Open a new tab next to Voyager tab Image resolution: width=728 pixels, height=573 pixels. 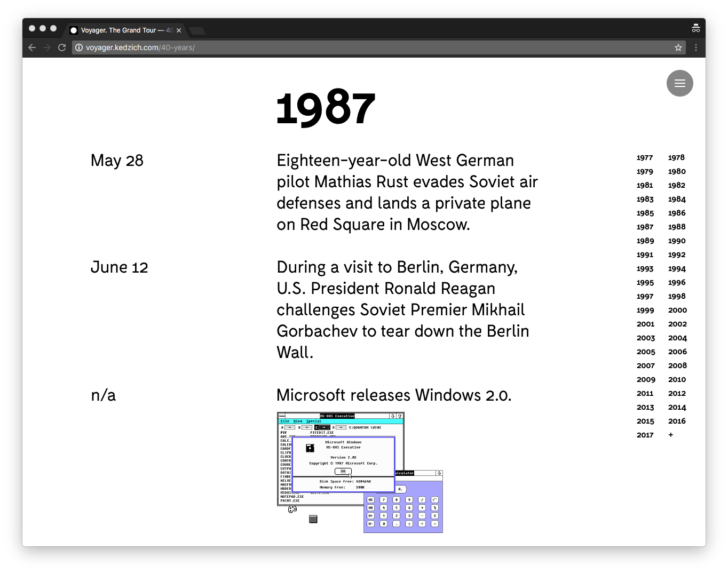[196, 30]
